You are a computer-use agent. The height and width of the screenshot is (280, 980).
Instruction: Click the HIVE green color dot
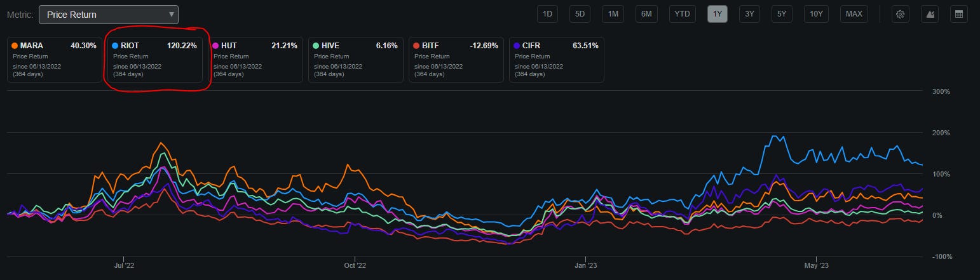tap(316, 46)
